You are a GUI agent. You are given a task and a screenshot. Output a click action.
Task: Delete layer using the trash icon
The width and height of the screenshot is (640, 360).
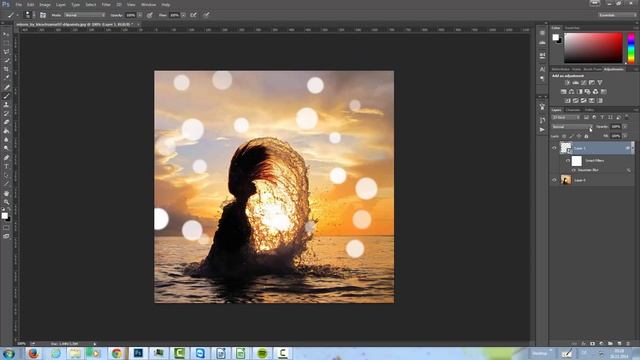628,344
